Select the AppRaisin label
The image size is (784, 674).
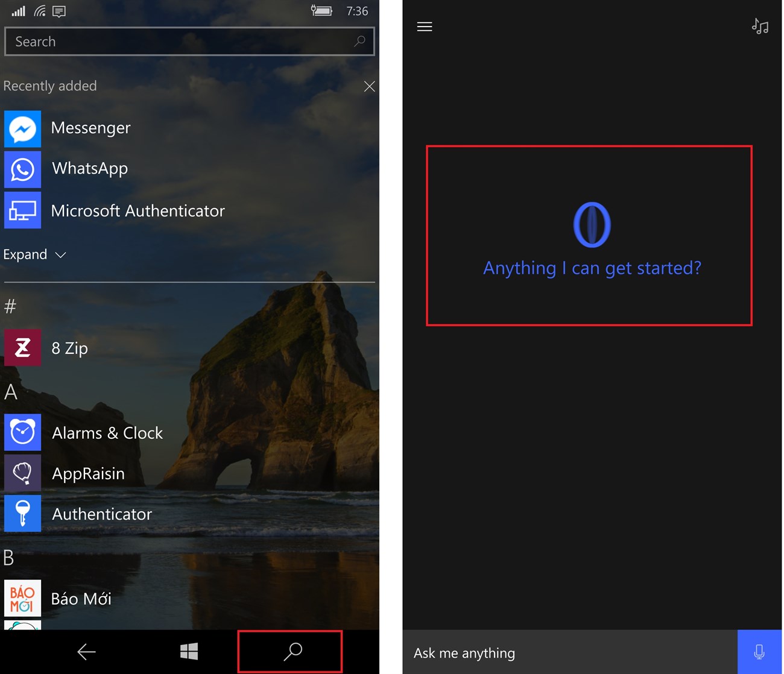click(x=89, y=474)
